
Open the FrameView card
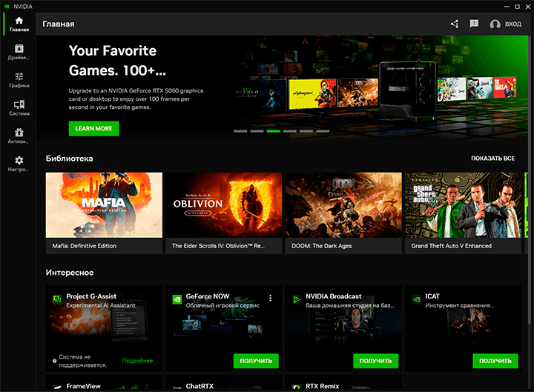click(x=104, y=382)
